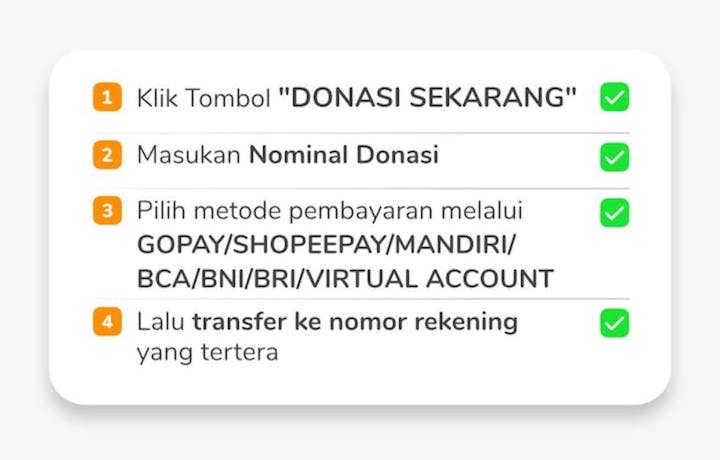The height and width of the screenshot is (460, 720).
Task: Select the GOPAY/SHOPEEPAY/MANDIRI/ payment text line
Action: tap(326, 245)
